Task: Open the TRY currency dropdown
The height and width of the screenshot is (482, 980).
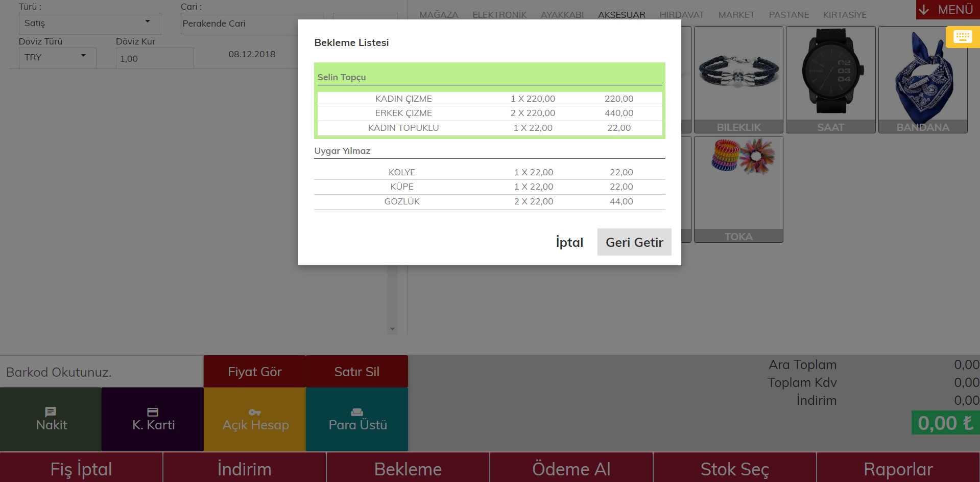Action: (x=57, y=58)
